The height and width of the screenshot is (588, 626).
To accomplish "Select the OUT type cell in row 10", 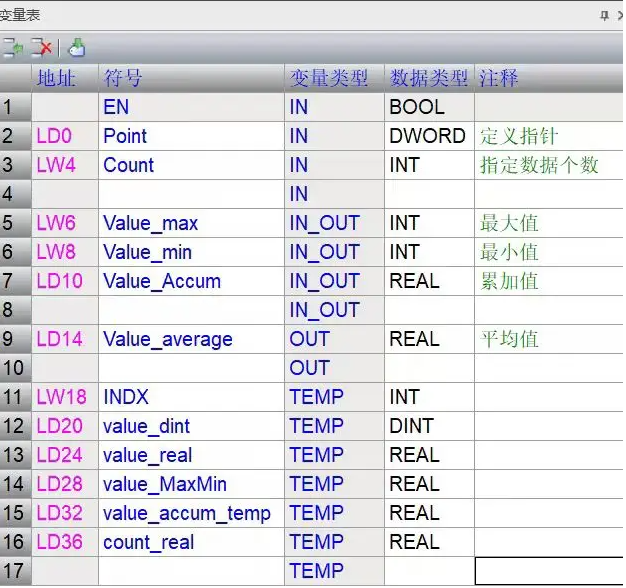I will coord(335,368).
